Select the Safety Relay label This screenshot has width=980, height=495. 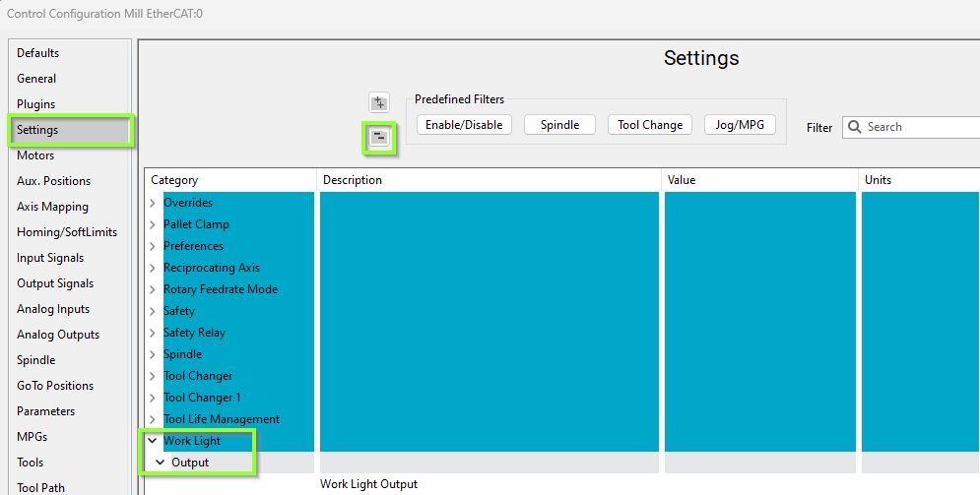(x=194, y=333)
